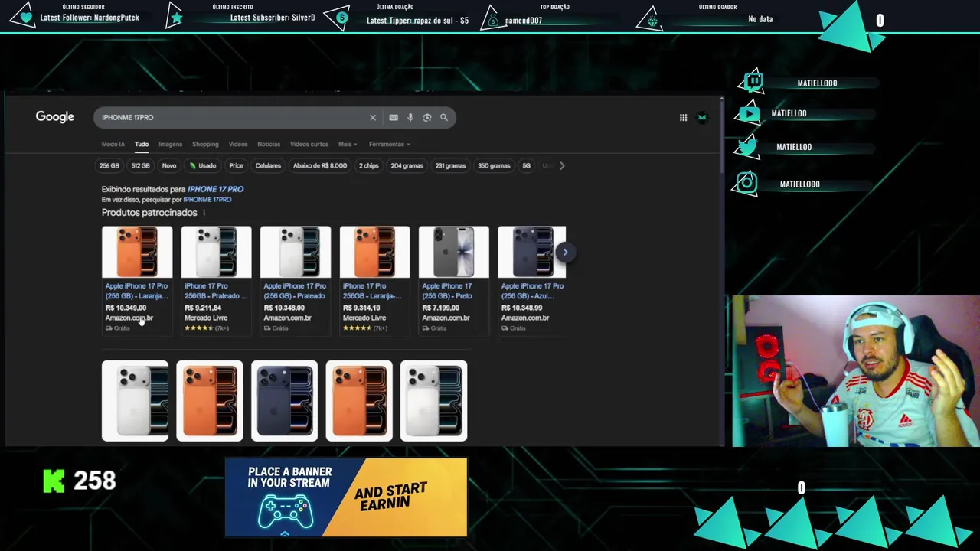Apply the Usado filter chip
Image resolution: width=980 pixels, height=551 pixels.
(x=203, y=165)
